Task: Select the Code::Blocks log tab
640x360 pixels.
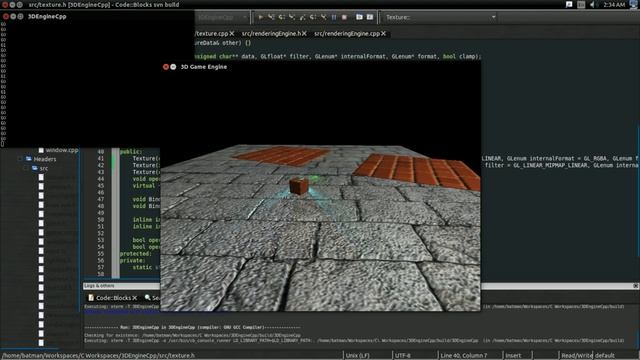Action: coord(113,298)
